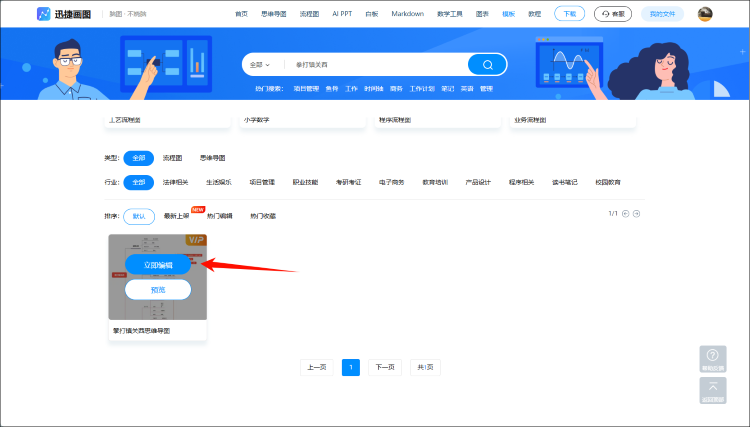This screenshot has height=427, width=750.
Task: Open Markdown in the top navigation
Action: point(408,14)
